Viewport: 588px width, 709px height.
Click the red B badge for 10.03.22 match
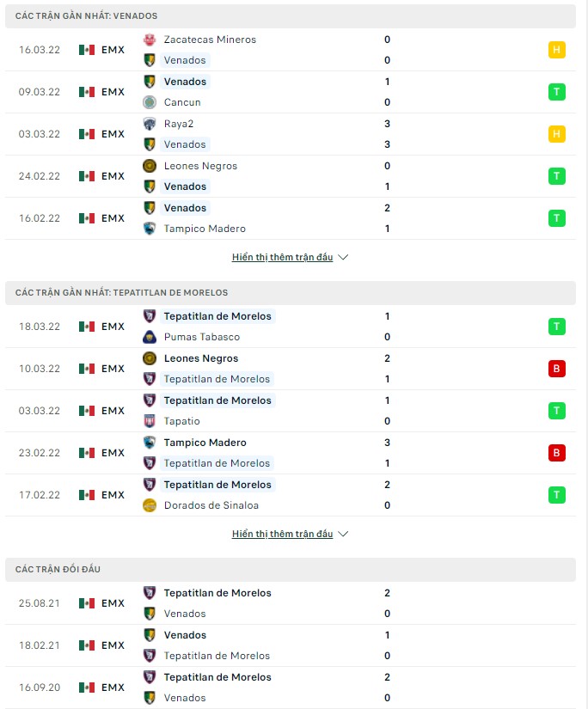pyautogui.click(x=556, y=369)
